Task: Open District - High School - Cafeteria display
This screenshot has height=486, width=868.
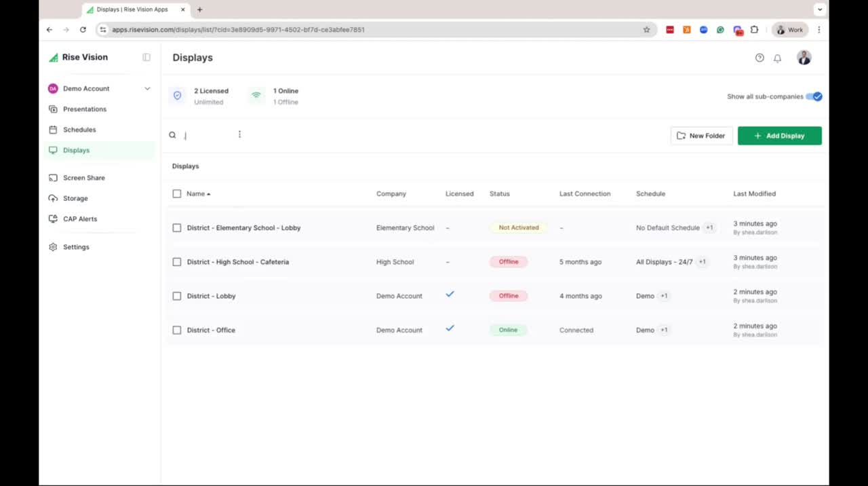Action: [x=237, y=262]
